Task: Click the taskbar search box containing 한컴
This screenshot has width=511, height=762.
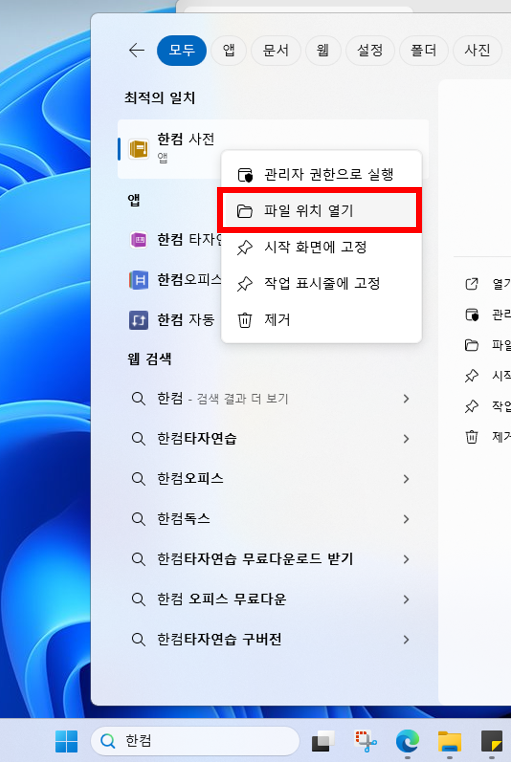Action: click(195, 741)
